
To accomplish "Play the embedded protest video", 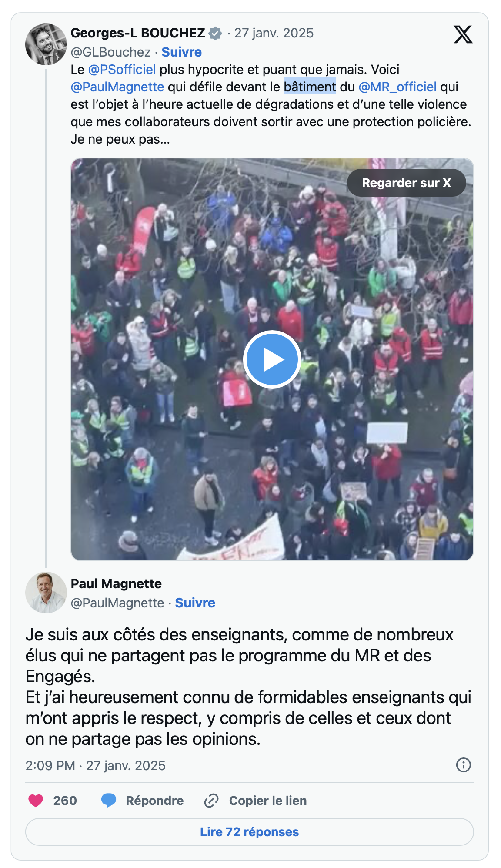I will tap(272, 359).
